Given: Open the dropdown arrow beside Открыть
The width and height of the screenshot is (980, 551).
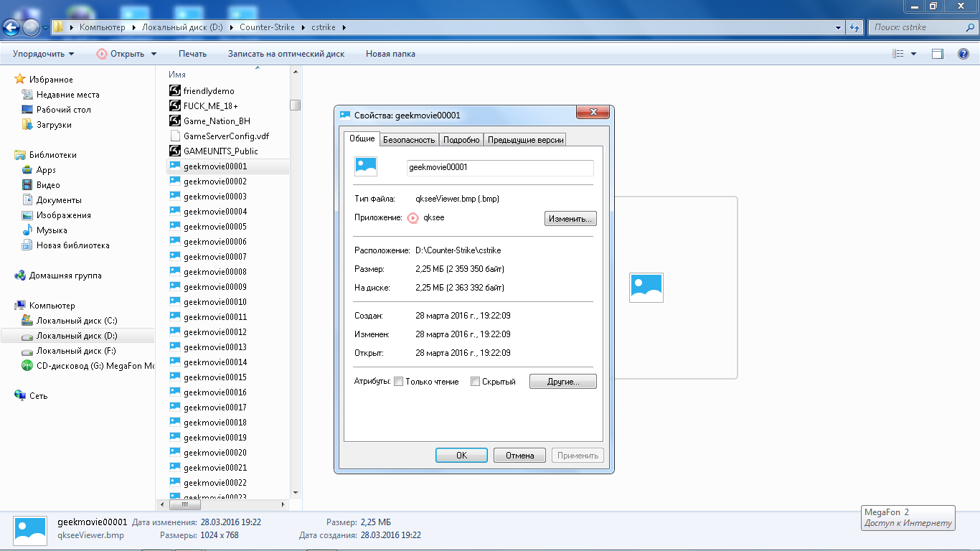Looking at the screenshot, I should point(153,54).
